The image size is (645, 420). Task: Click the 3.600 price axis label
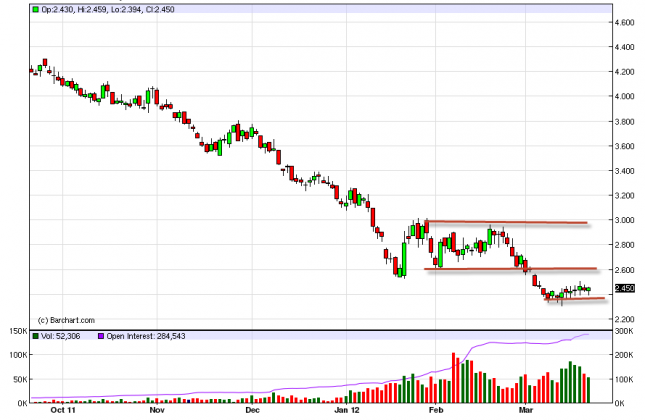[x=624, y=146]
